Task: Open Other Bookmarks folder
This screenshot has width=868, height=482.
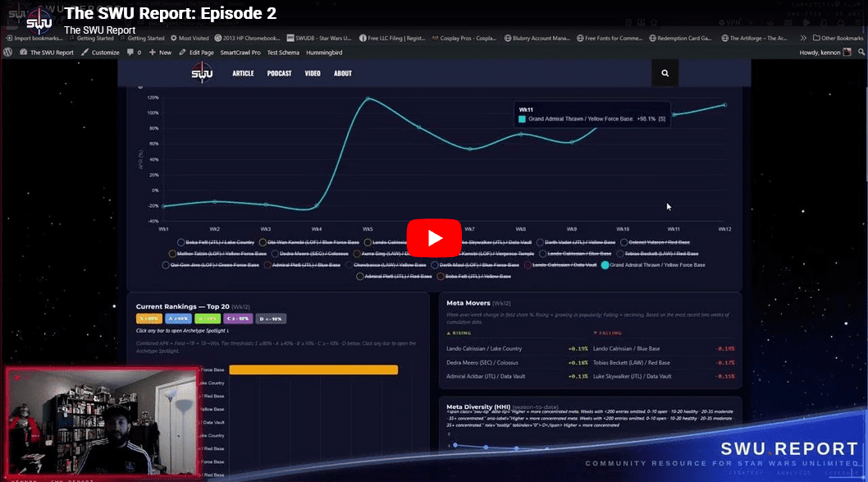Action: coord(838,39)
